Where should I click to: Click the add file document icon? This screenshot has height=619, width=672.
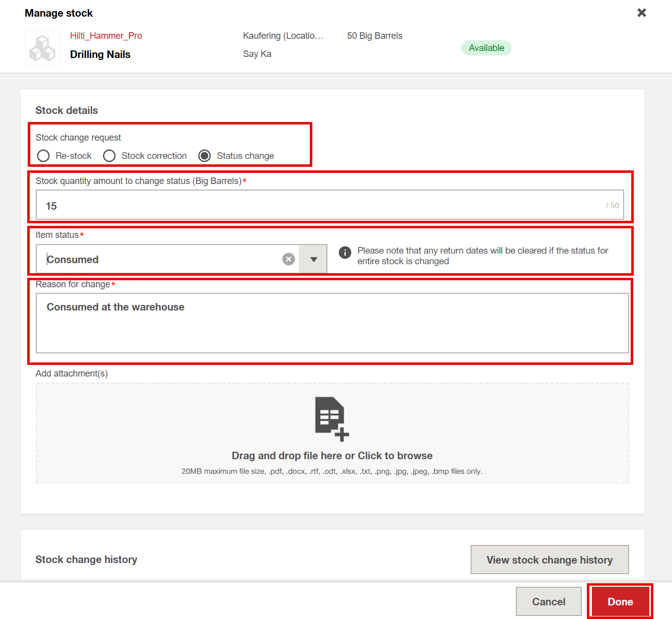click(x=331, y=418)
